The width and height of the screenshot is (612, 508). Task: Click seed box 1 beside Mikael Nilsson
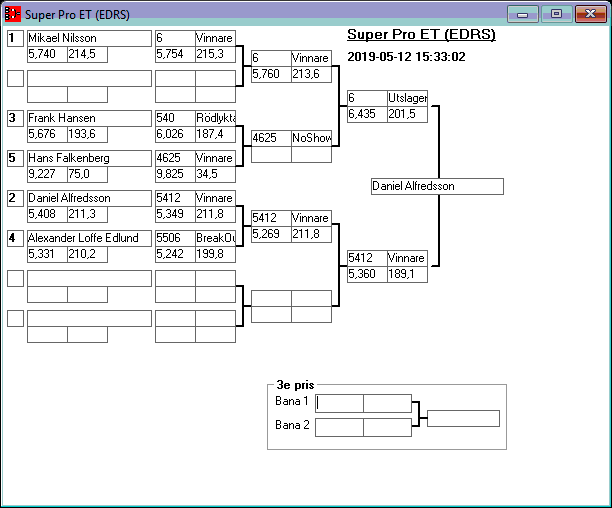click(x=15, y=38)
